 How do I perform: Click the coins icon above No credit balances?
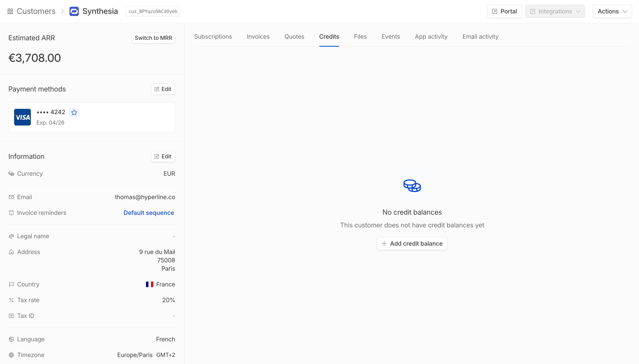pos(412,185)
